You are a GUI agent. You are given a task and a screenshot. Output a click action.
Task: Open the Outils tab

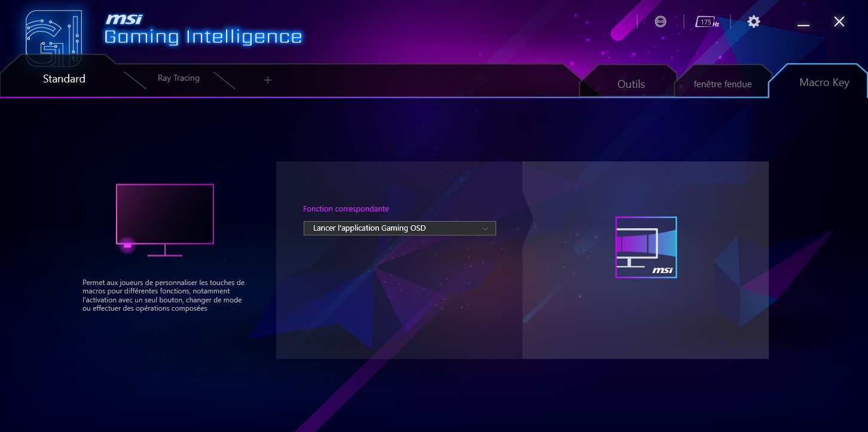631,84
